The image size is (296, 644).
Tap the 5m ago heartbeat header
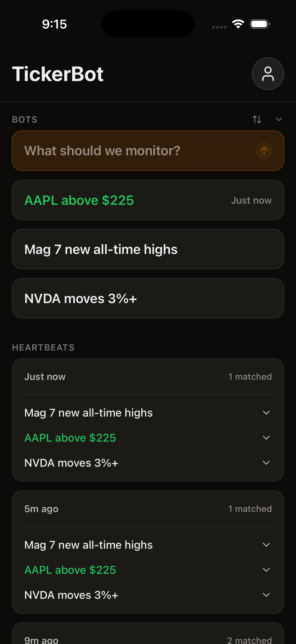pyautogui.click(x=148, y=509)
